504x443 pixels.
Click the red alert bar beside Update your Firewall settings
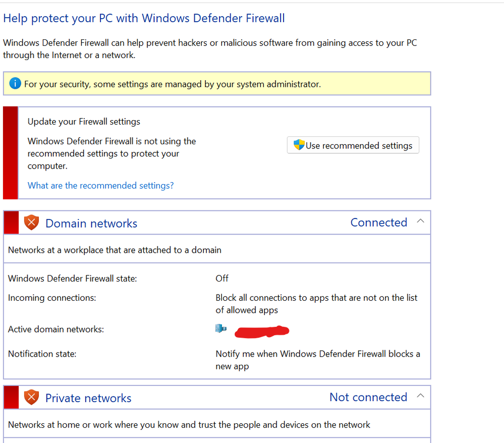click(x=11, y=152)
